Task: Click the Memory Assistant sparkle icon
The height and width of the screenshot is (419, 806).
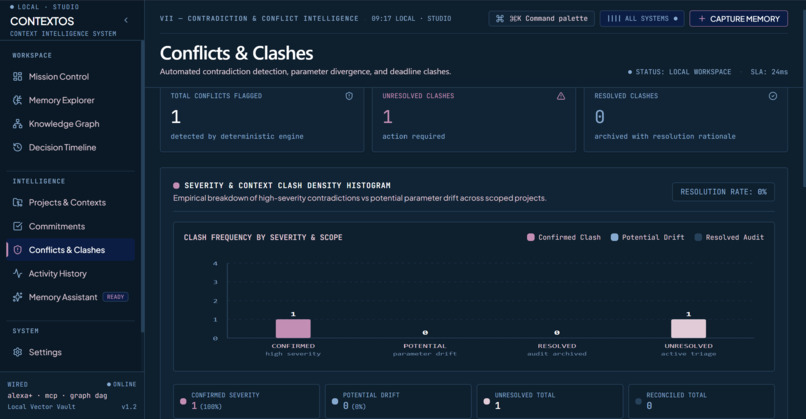Action: click(17, 297)
